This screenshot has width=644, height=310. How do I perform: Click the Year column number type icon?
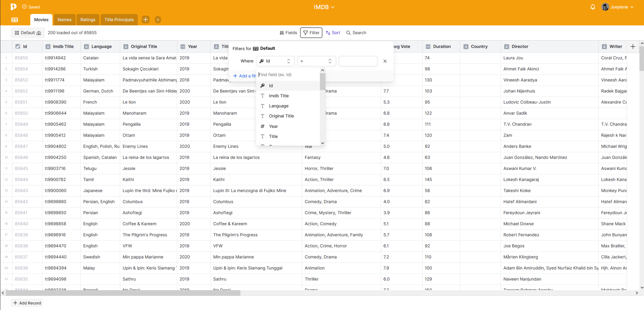tap(183, 47)
